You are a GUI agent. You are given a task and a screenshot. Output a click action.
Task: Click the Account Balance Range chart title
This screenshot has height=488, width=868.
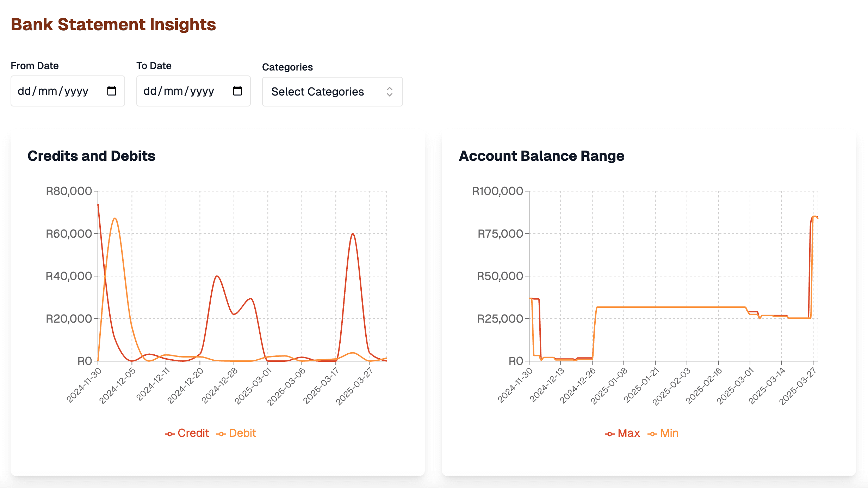point(541,156)
